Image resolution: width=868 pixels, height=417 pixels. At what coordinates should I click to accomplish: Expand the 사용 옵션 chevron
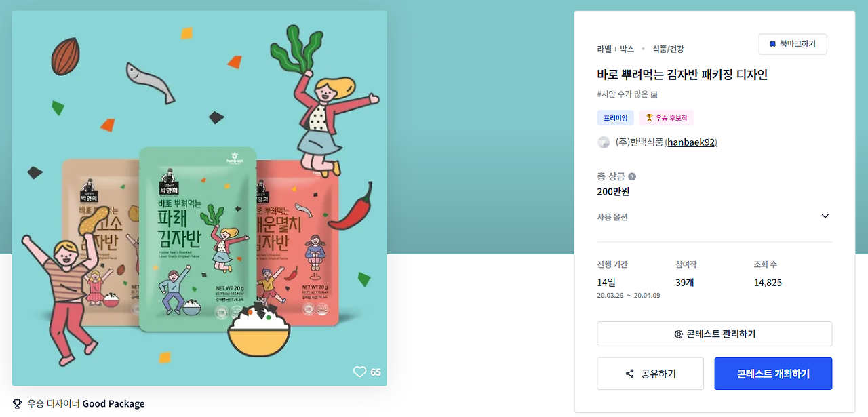coord(825,216)
